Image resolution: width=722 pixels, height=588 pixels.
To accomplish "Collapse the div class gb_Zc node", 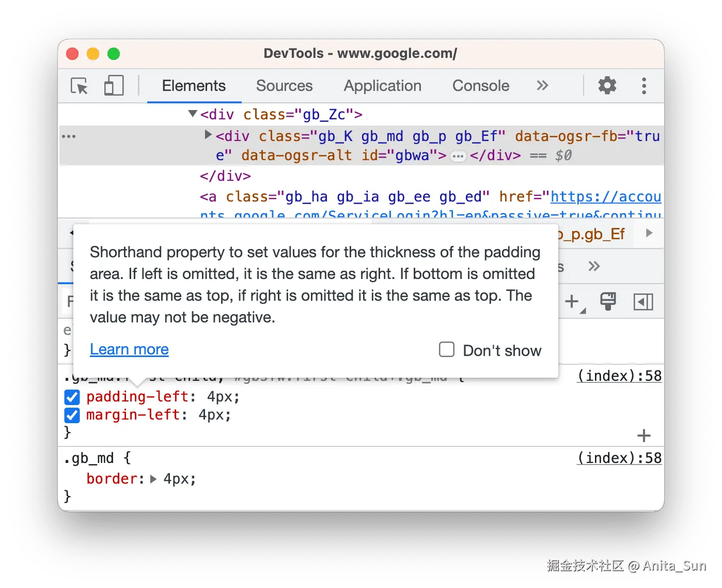I will tap(193, 114).
